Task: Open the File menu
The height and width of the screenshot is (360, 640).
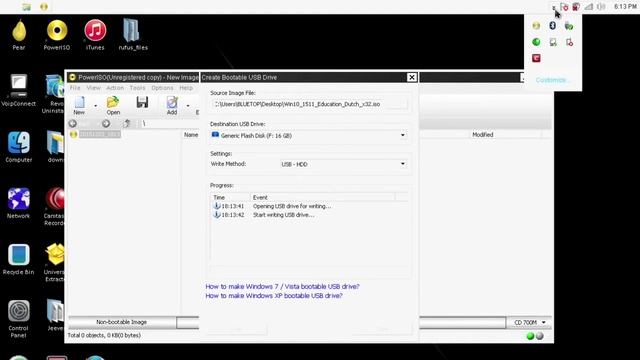Action: click(x=75, y=88)
